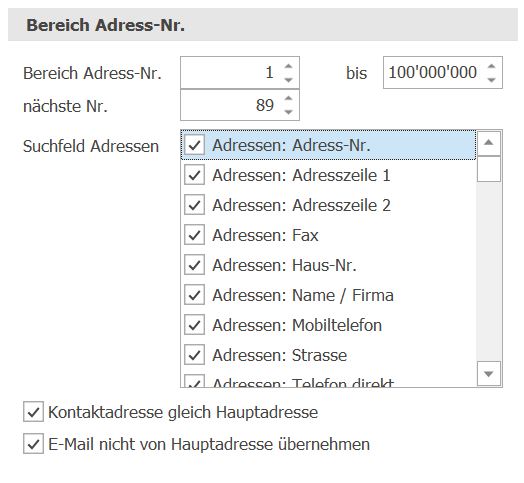The image size is (524, 483).
Task: Click the list's scroll up arrow
Action: pos(489,143)
